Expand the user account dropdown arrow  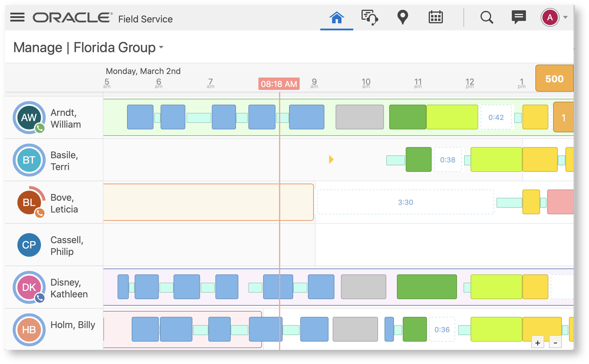[x=565, y=17]
